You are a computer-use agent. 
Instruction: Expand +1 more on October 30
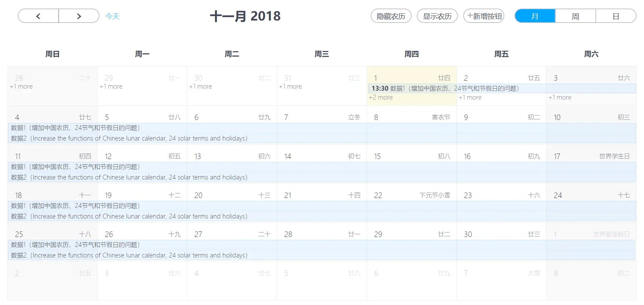click(x=201, y=87)
